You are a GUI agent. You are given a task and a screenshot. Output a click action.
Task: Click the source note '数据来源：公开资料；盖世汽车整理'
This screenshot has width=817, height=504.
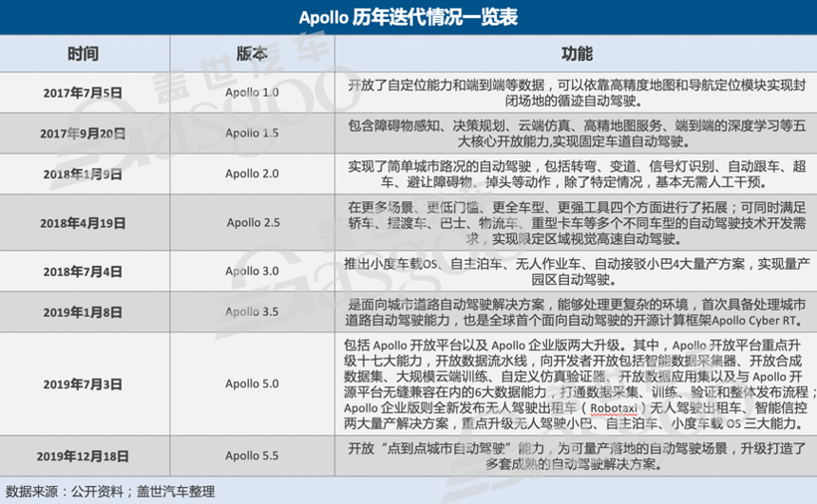[x=111, y=491]
